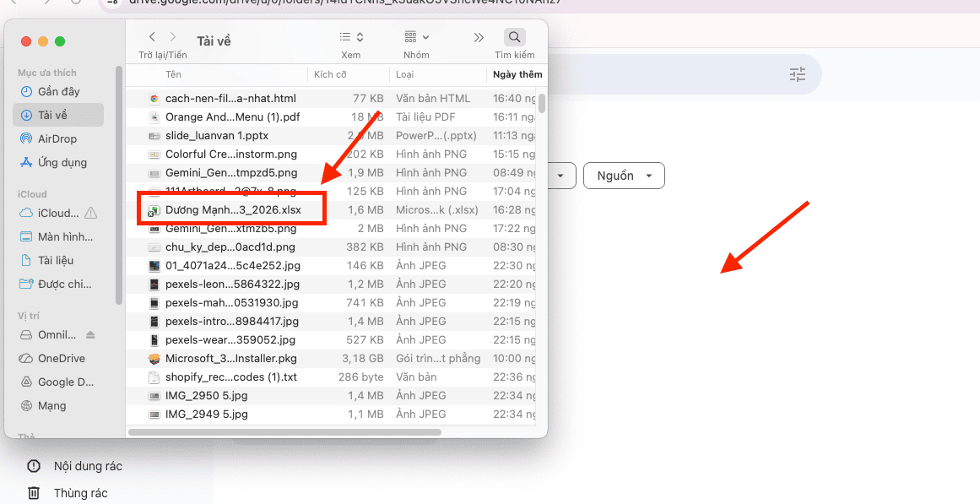This screenshot has width=980, height=504.
Task: Go forward with the right chevron in Finder
Action: point(173,37)
